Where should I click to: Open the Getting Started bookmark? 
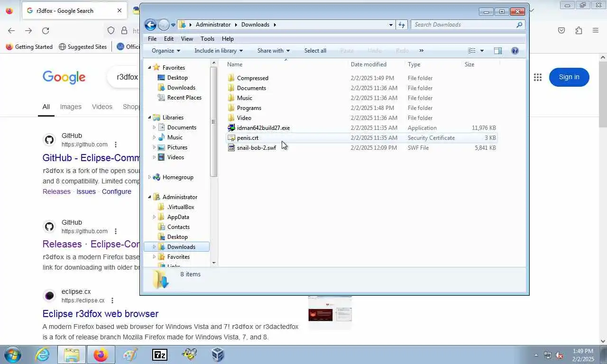click(x=29, y=47)
